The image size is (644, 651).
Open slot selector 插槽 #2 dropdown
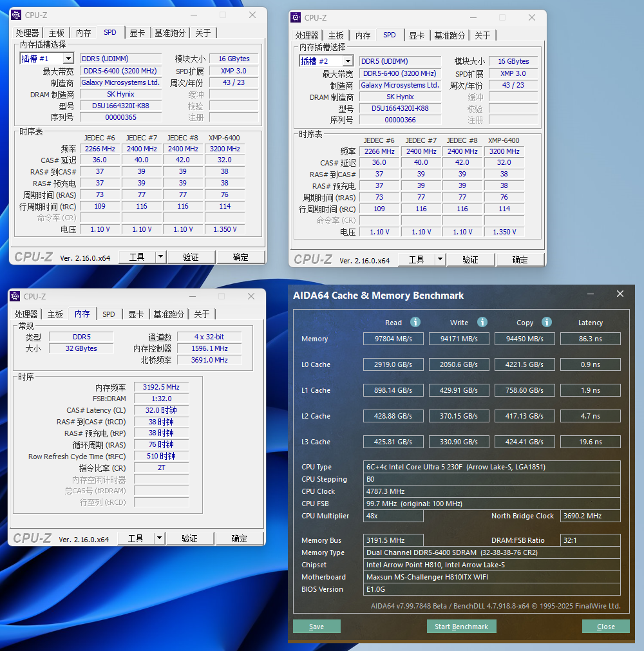click(348, 61)
